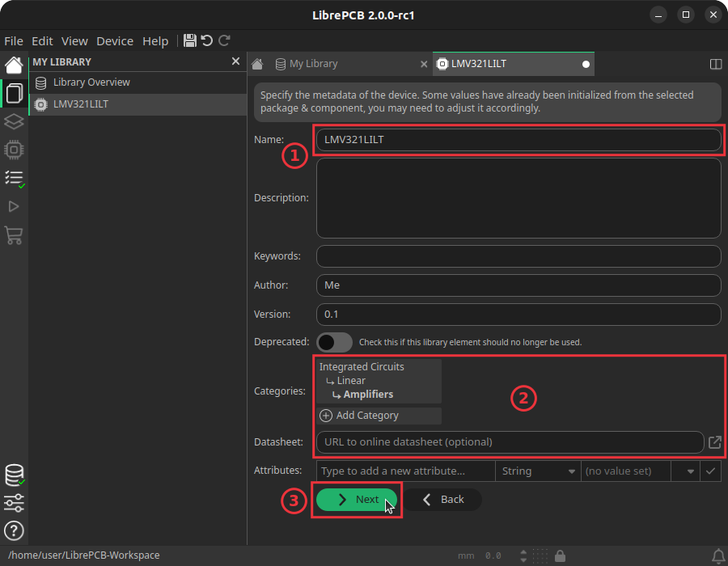This screenshot has height=566, width=728.
Task: Expand the attribute unit dropdown arrow
Action: click(691, 471)
